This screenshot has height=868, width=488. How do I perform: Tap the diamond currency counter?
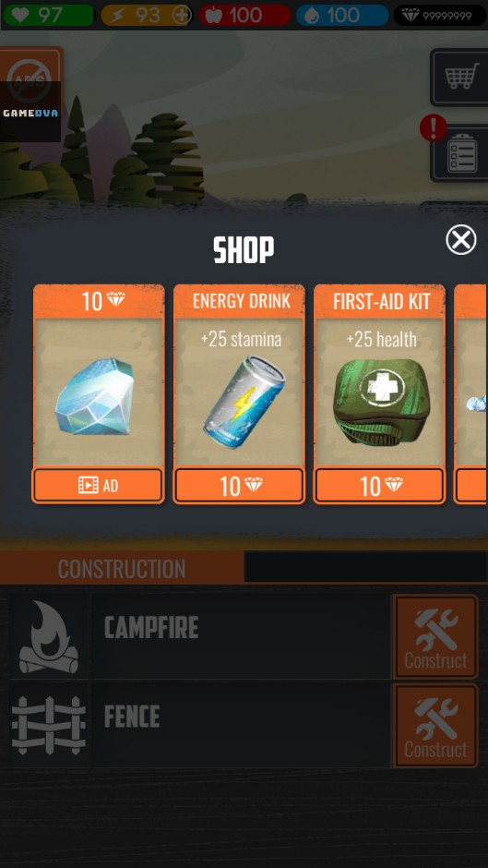pyautogui.click(x=440, y=16)
